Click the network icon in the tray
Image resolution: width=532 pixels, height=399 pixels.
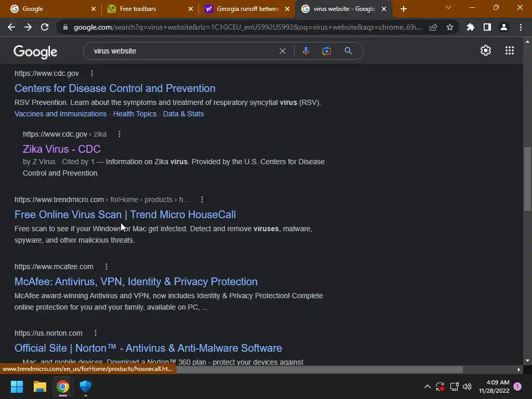[454, 387]
